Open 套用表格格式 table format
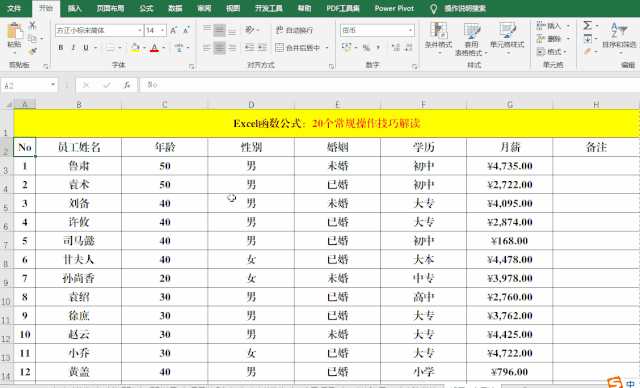 coord(471,39)
